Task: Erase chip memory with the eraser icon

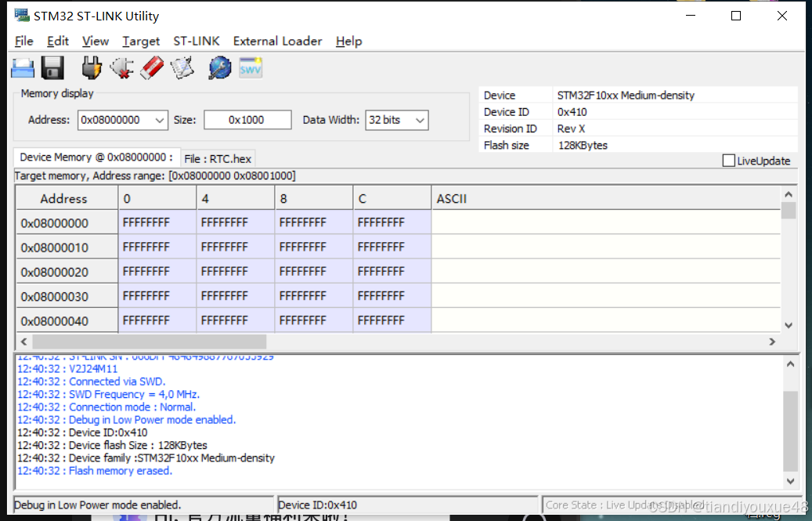Action: [x=151, y=67]
